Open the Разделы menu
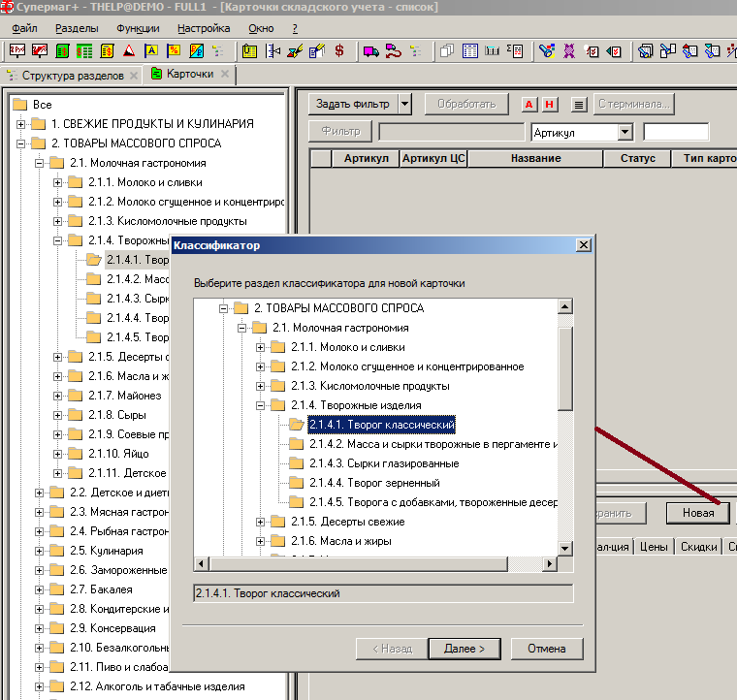This screenshot has width=737, height=700. 77,28
